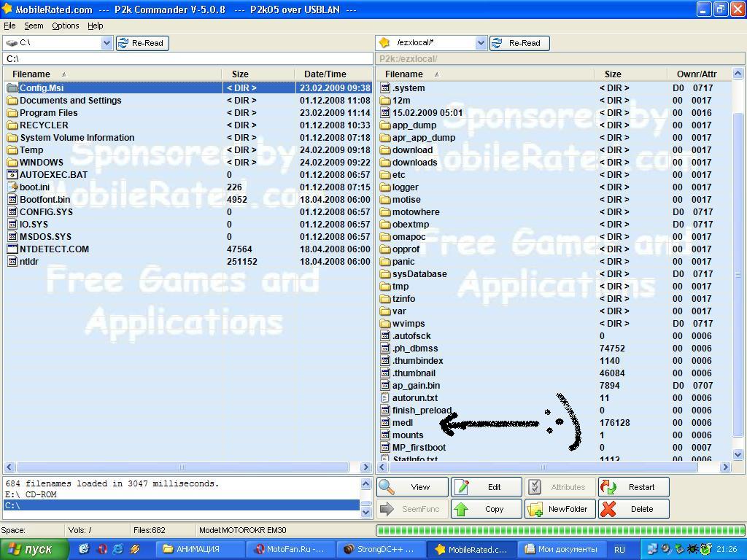
Task: Sort left panel by Size column
Action: tap(258, 74)
